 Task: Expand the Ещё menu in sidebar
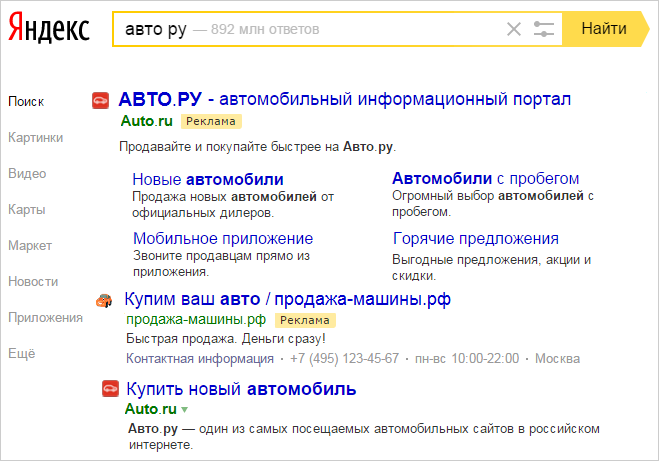22,353
